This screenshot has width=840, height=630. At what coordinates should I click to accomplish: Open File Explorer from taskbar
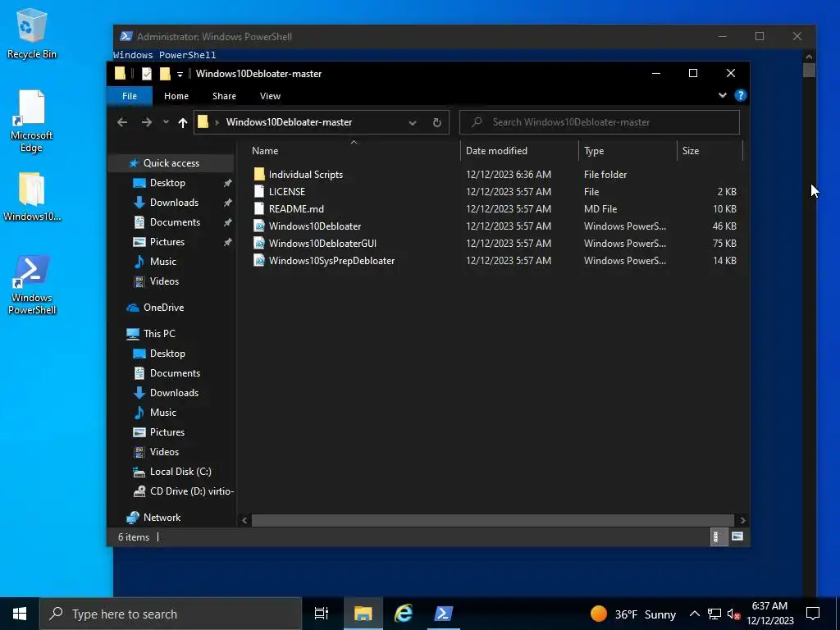(x=363, y=614)
